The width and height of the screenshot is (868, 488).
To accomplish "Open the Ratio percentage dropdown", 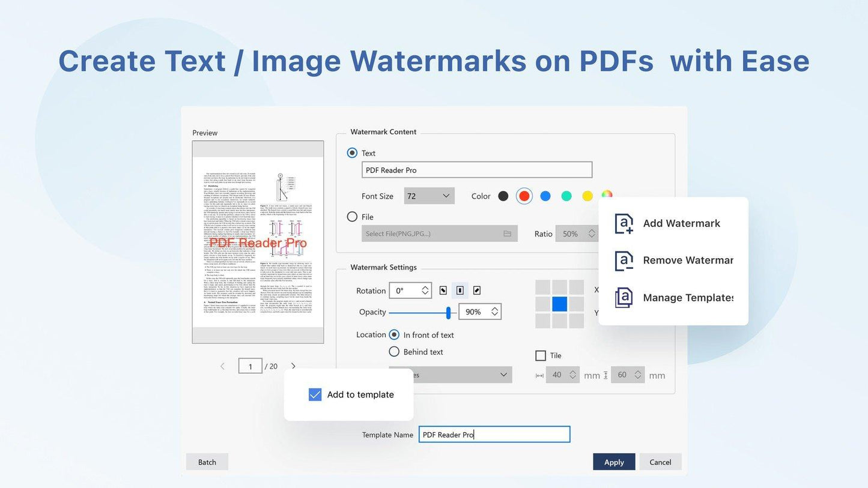I will tap(578, 233).
